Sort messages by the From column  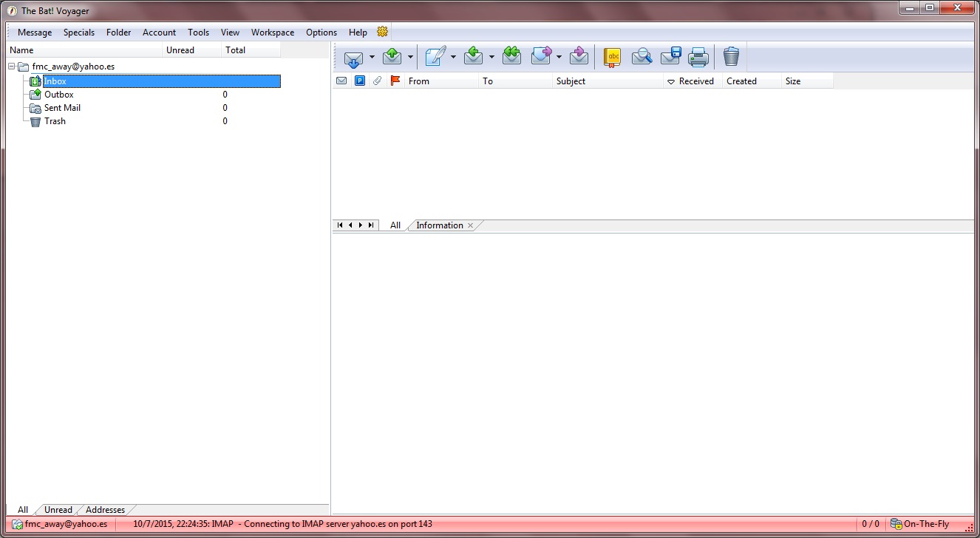tap(441, 81)
